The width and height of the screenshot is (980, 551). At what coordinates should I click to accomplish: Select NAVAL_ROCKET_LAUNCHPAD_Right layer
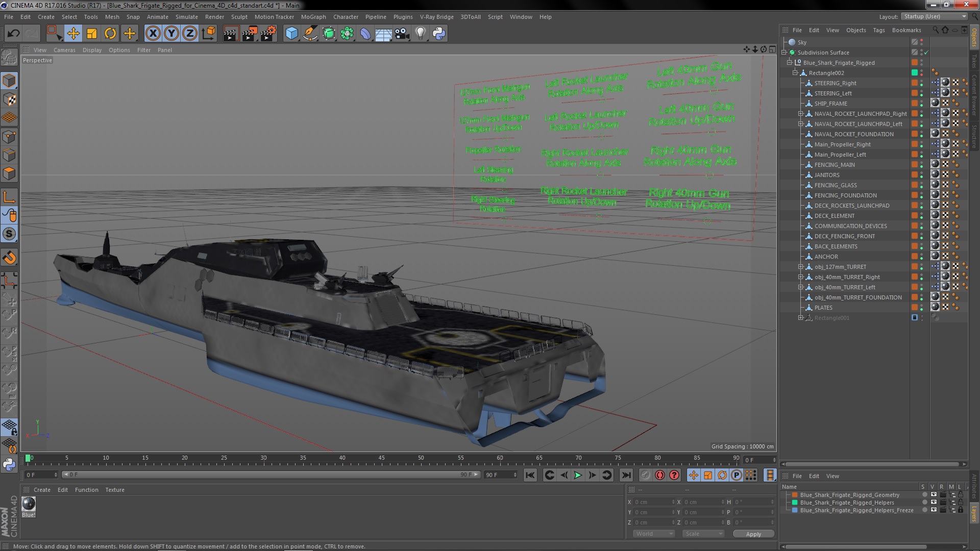[861, 113]
